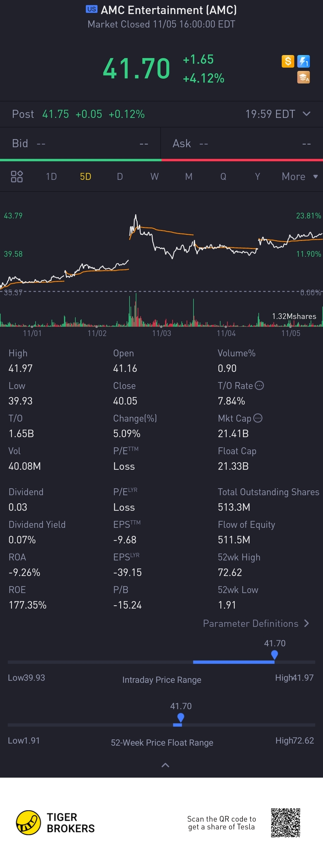323x868 pixels.
Task: Tap the 52-Week Price Float Range marker
Action: 181,718
